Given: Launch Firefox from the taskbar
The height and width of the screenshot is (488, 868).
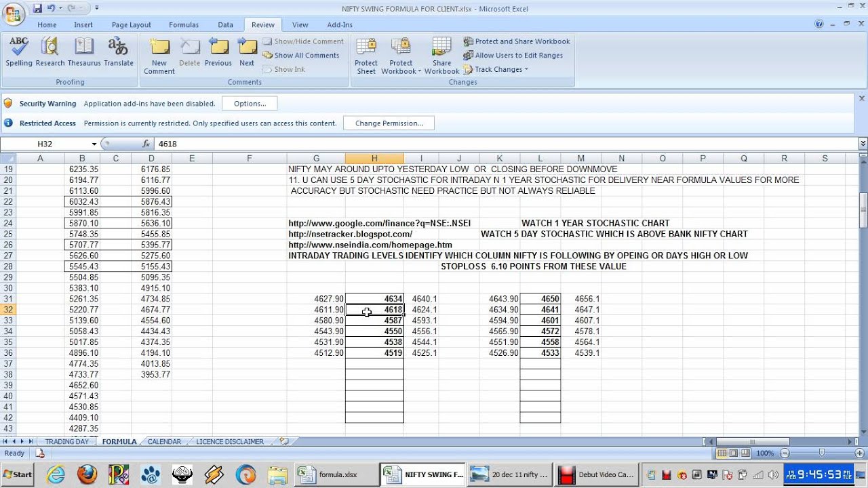Looking at the screenshot, I should [x=87, y=474].
